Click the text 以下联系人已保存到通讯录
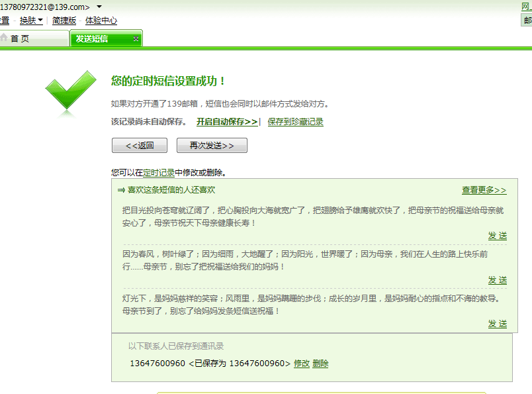The height and width of the screenshot is (394, 532). (x=176, y=346)
